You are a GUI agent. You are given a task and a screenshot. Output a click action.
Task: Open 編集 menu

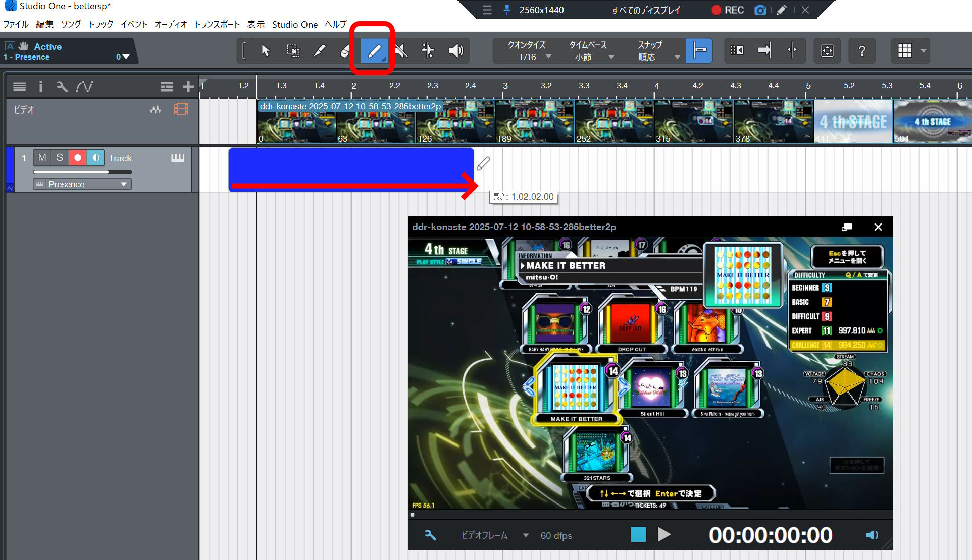44,24
